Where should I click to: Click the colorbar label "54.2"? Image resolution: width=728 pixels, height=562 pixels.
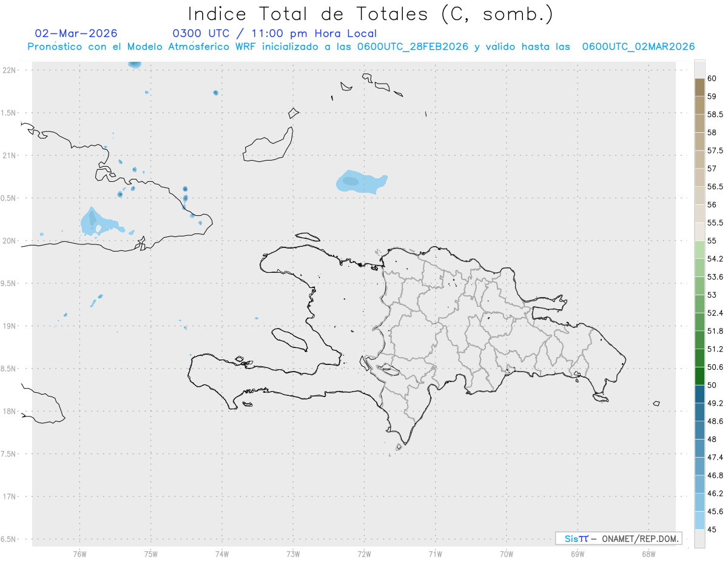pyautogui.click(x=715, y=259)
